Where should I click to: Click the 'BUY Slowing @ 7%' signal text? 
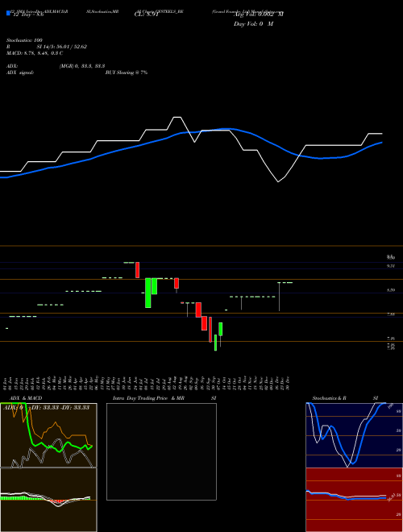click(x=127, y=73)
